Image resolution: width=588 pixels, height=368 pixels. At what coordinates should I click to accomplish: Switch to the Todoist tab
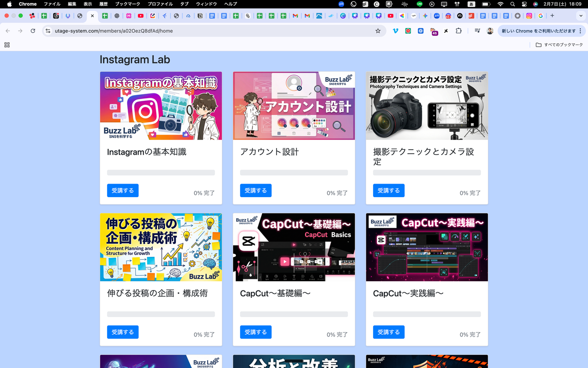coord(471,16)
